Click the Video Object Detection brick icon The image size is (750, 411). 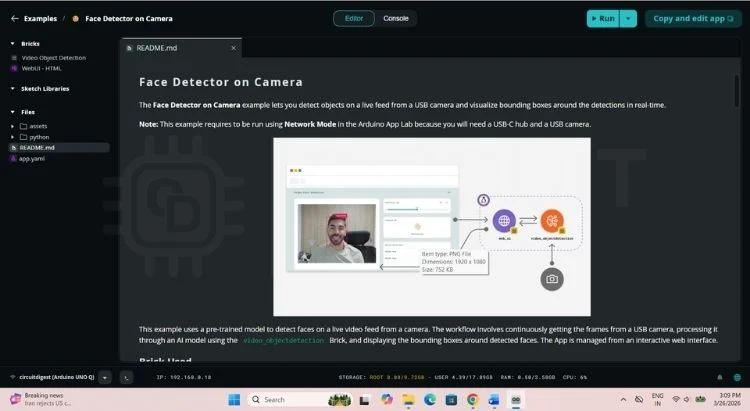[x=14, y=58]
